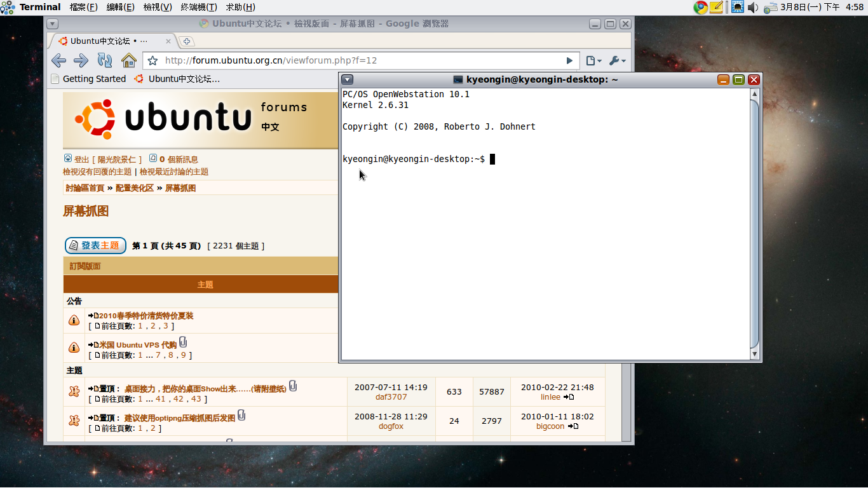Open author daf3707 profile
Viewport: 868px width, 488px height.
[x=391, y=397]
